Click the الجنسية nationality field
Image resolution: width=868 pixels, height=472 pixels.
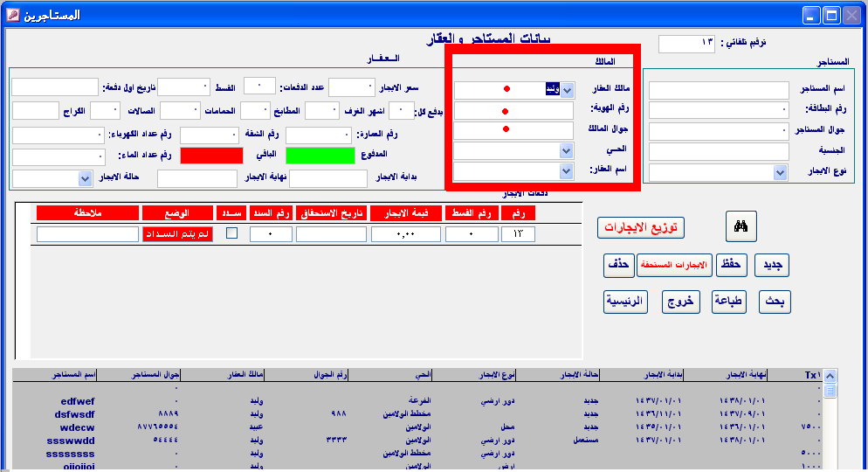point(719,151)
